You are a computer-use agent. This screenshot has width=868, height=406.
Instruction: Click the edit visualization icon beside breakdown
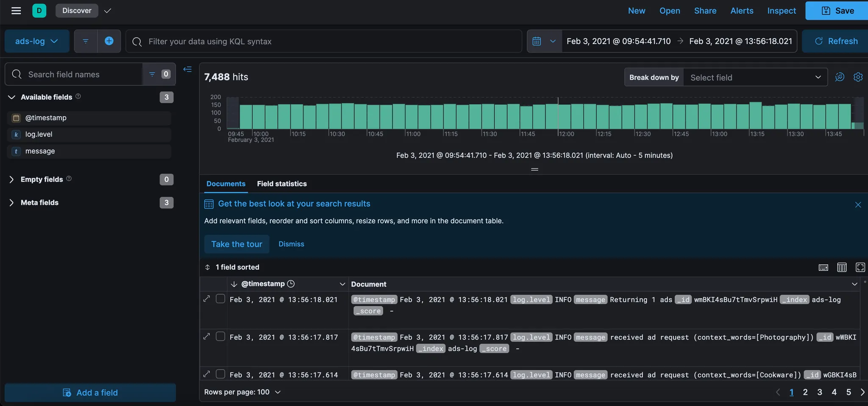tap(840, 77)
